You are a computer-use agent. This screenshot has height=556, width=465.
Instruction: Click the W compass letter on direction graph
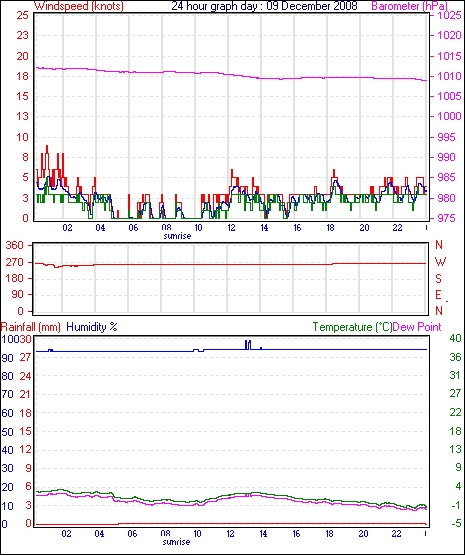440,262
